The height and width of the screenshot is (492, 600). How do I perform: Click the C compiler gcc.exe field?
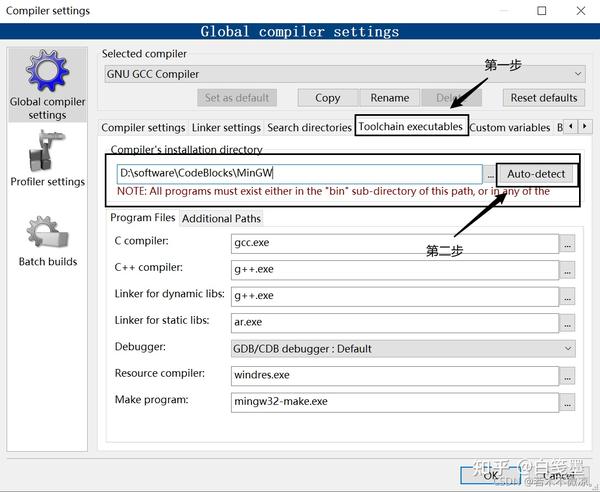point(395,243)
